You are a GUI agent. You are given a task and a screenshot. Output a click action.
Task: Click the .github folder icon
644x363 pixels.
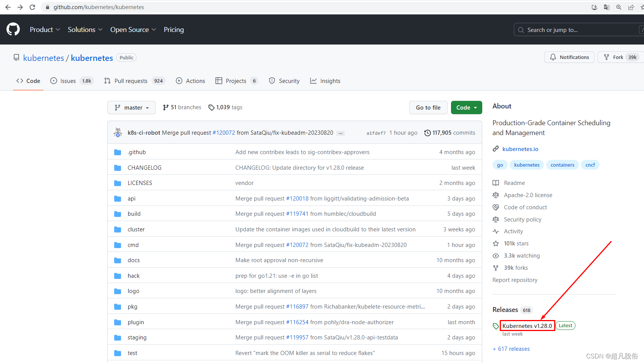118,152
